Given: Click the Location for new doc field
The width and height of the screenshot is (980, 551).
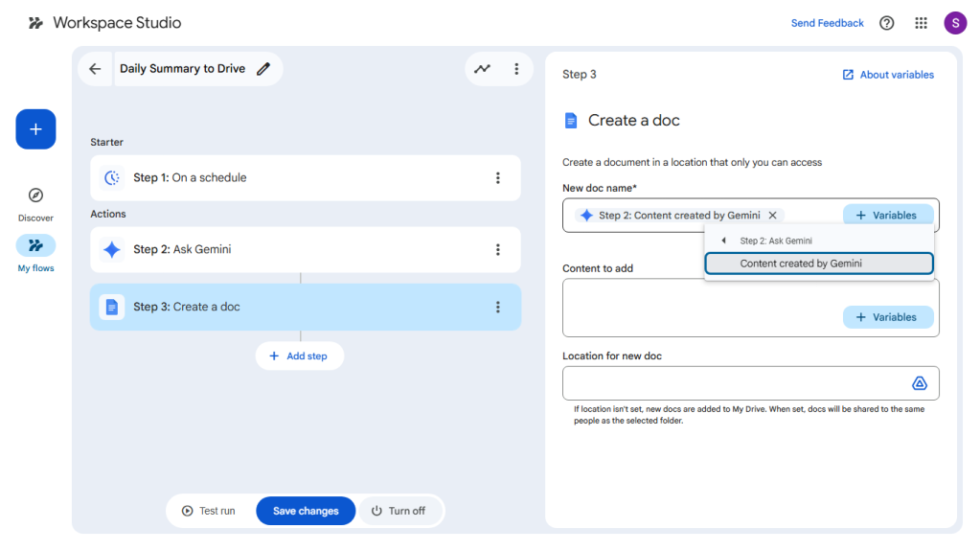Looking at the screenshot, I should (x=751, y=382).
